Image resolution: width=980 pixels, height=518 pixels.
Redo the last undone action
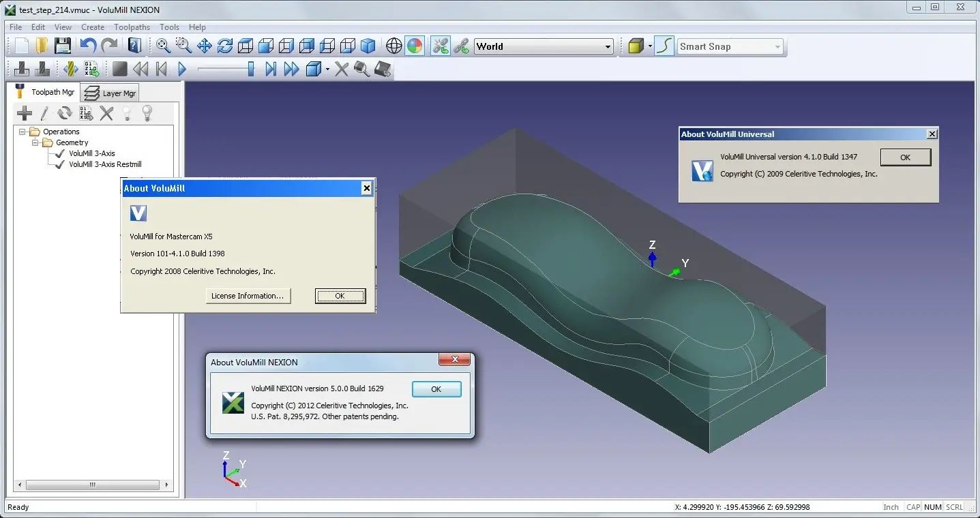point(108,46)
